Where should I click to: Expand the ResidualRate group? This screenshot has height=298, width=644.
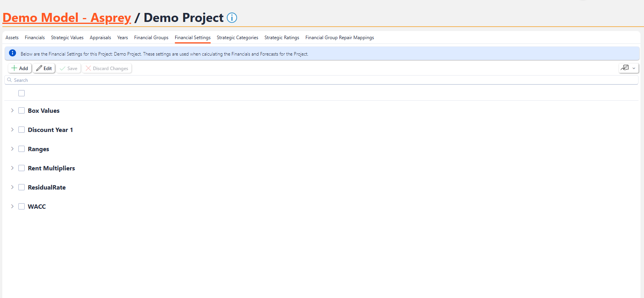click(x=12, y=188)
